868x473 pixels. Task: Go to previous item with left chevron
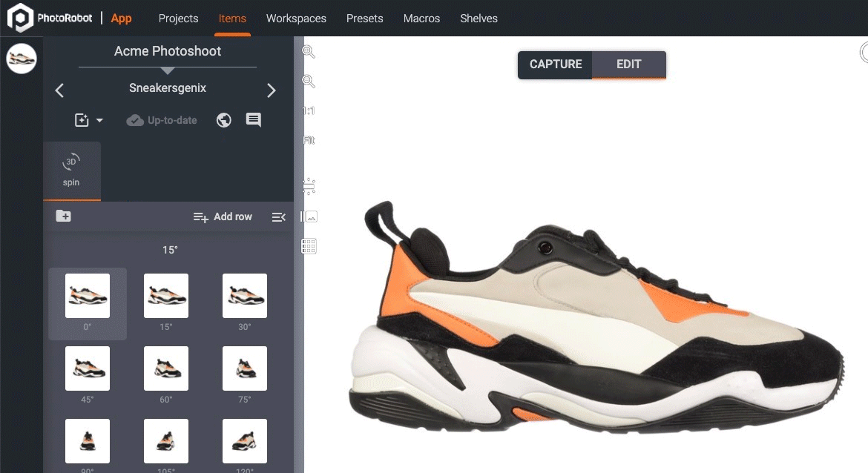point(59,90)
